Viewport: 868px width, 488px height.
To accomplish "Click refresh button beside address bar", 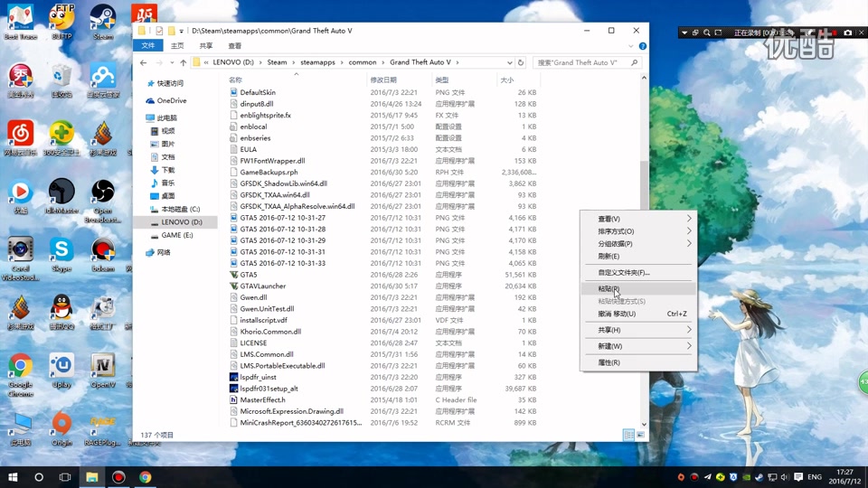I will [x=521, y=62].
